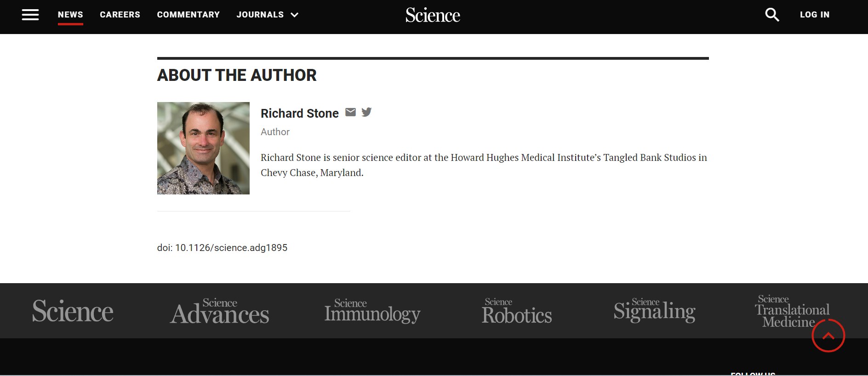
Task: Open Science Immunology journal logo
Action: click(372, 311)
